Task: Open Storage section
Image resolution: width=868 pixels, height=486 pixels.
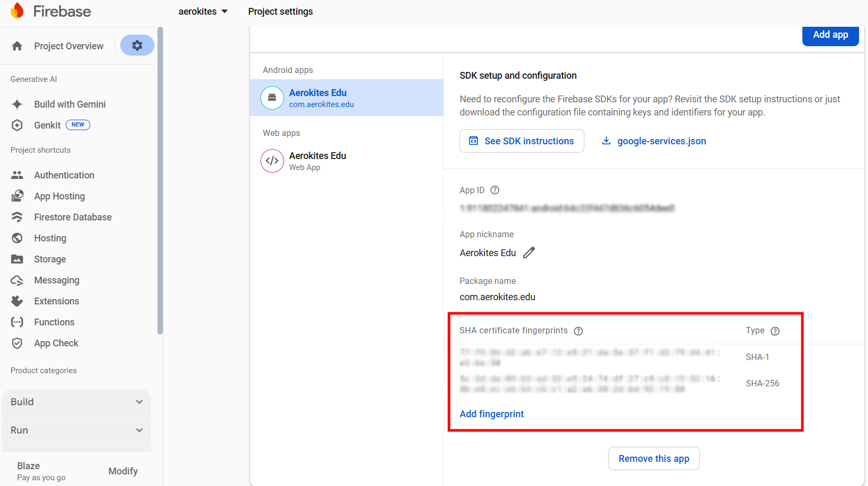Action: pos(50,259)
